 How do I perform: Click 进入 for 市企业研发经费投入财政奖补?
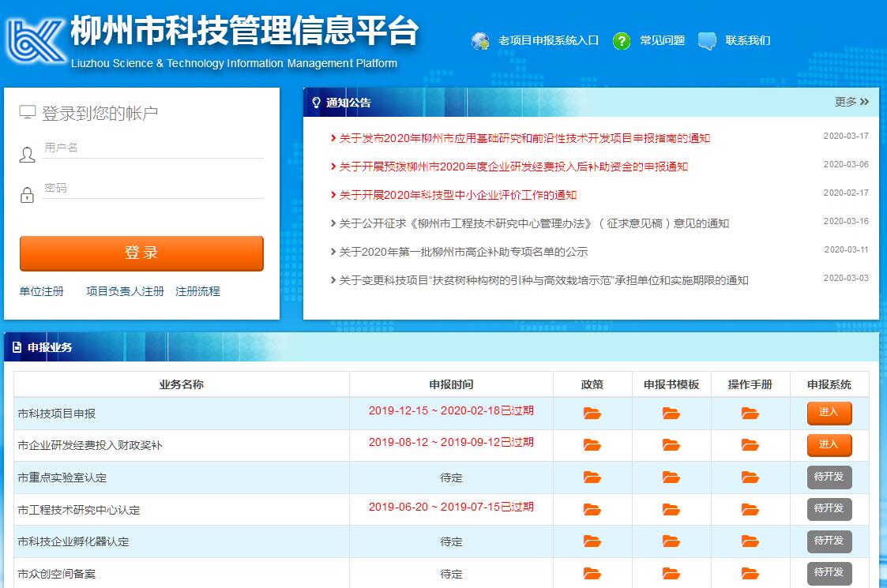click(x=829, y=445)
